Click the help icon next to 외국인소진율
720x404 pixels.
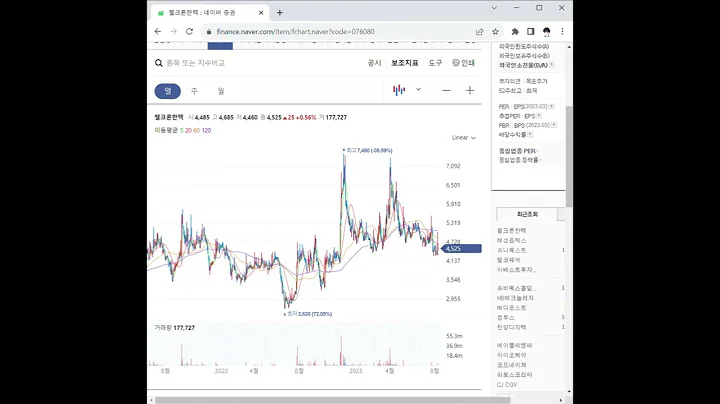tap(551, 65)
